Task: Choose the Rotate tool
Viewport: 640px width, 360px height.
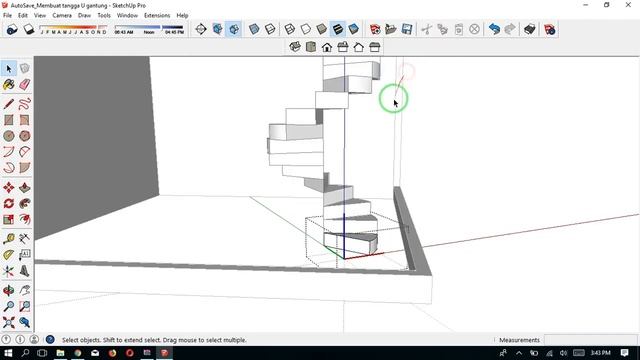Action: click(x=9, y=203)
